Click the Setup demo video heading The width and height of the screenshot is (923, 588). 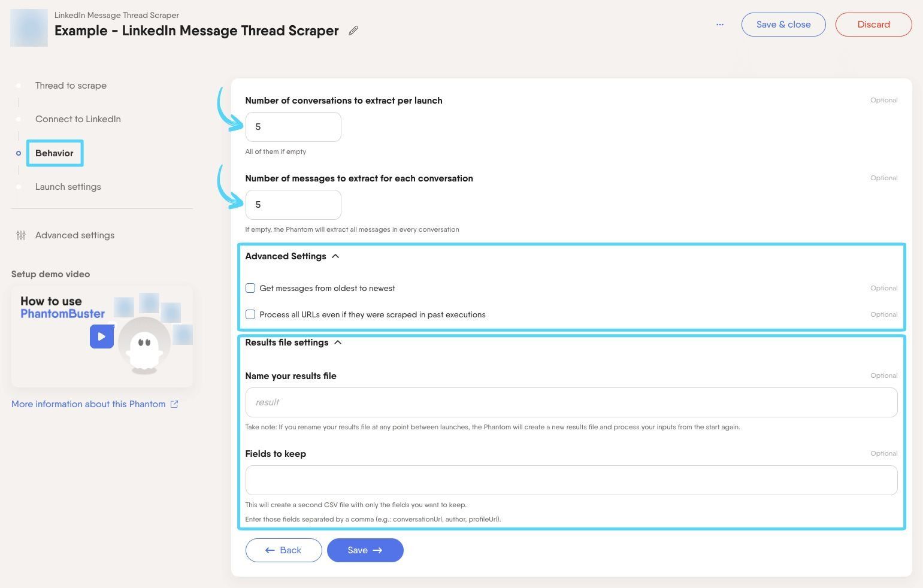click(51, 274)
